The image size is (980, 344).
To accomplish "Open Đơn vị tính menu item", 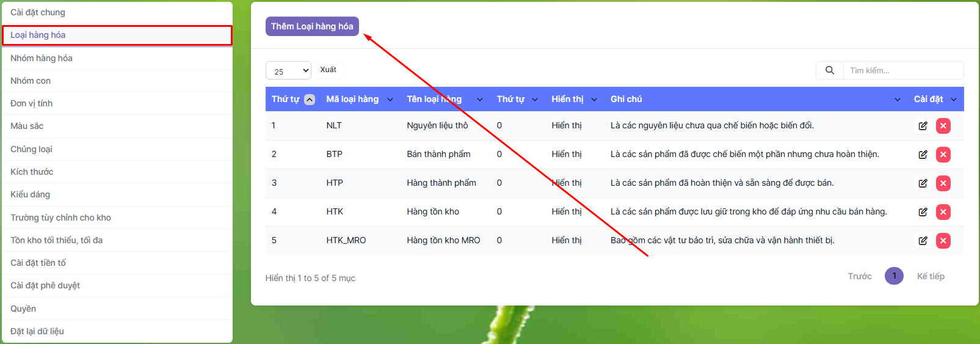I will point(32,103).
